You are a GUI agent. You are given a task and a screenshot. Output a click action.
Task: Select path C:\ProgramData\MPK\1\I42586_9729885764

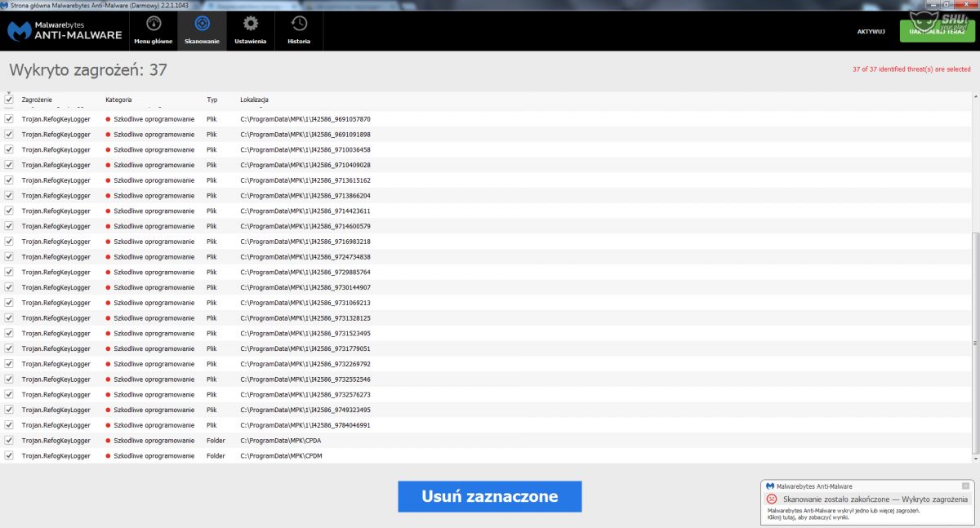coord(305,273)
